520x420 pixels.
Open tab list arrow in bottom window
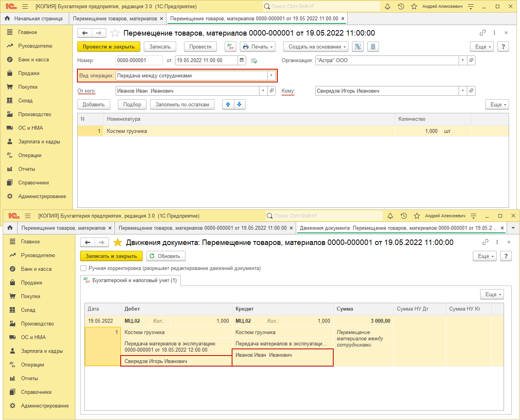point(513,228)
